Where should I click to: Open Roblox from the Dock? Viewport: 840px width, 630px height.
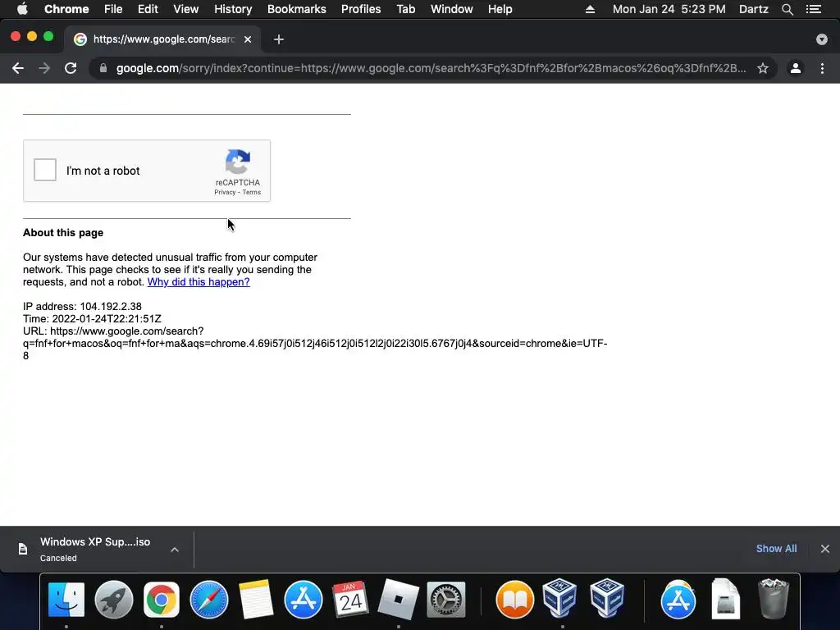click(398, 600)
